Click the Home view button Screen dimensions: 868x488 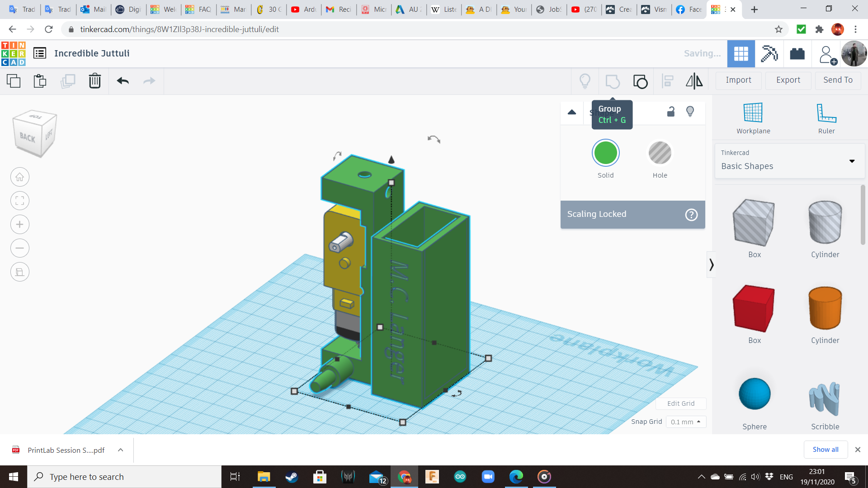20,177
